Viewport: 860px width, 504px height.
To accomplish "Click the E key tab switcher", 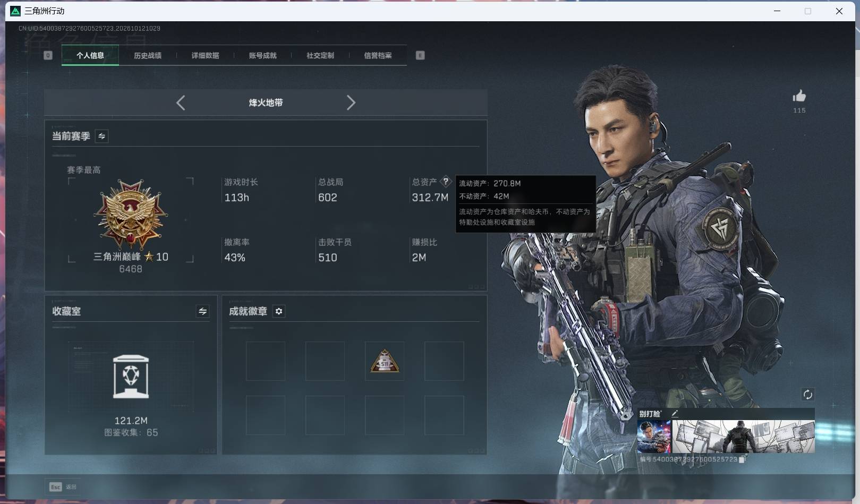I will (420, 55).
